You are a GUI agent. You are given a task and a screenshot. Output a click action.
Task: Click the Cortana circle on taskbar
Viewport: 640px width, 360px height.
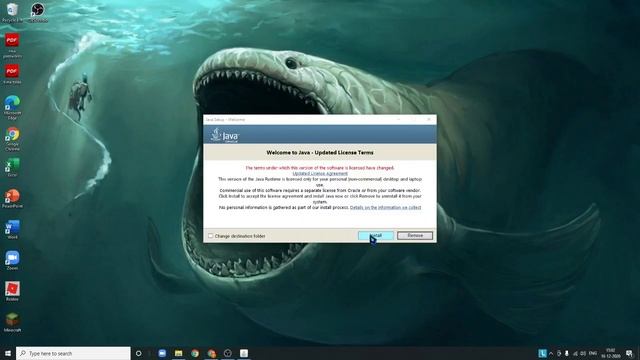click(138, 353)
